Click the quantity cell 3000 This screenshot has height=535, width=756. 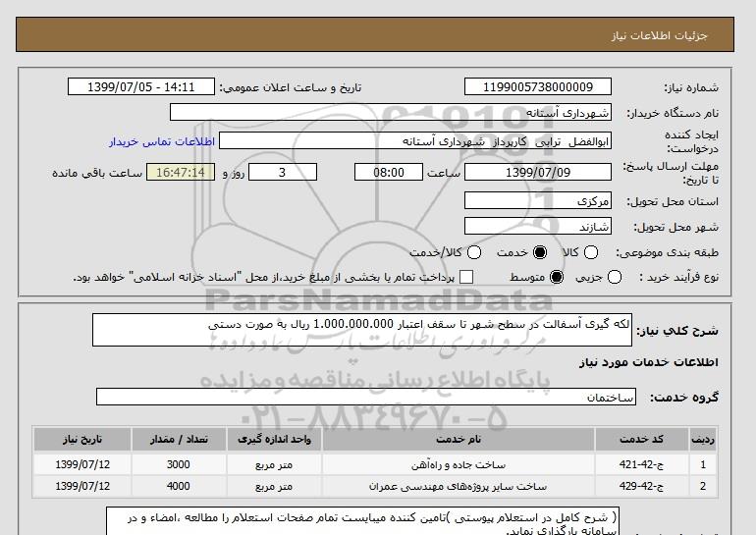tap(179, 464)
